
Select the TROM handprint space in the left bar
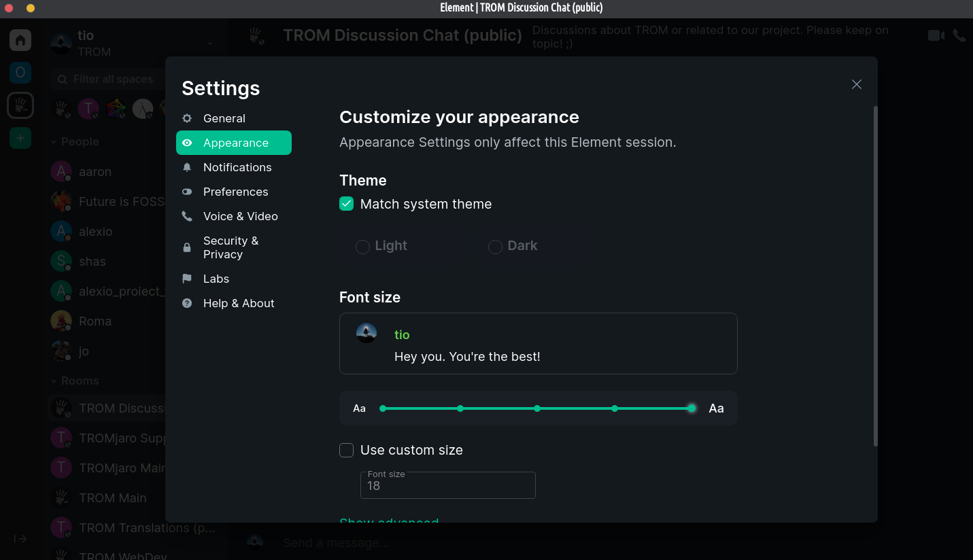[x=20, y=105]
